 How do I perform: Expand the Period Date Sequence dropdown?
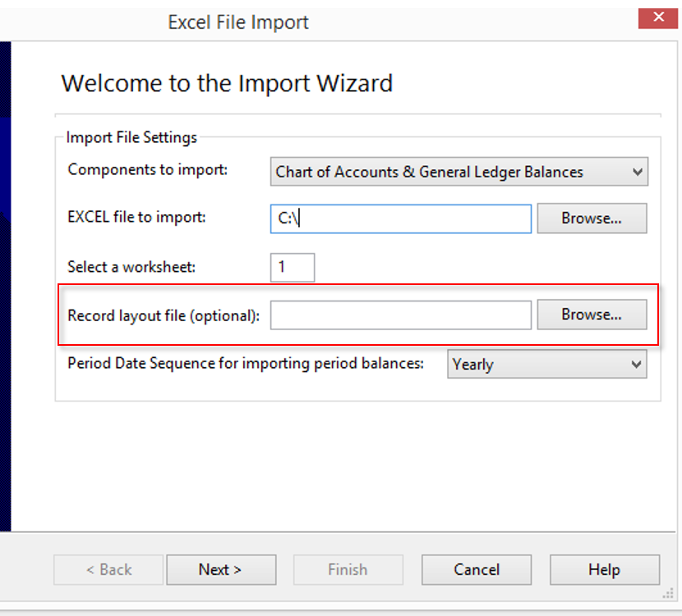click(546, 365)
